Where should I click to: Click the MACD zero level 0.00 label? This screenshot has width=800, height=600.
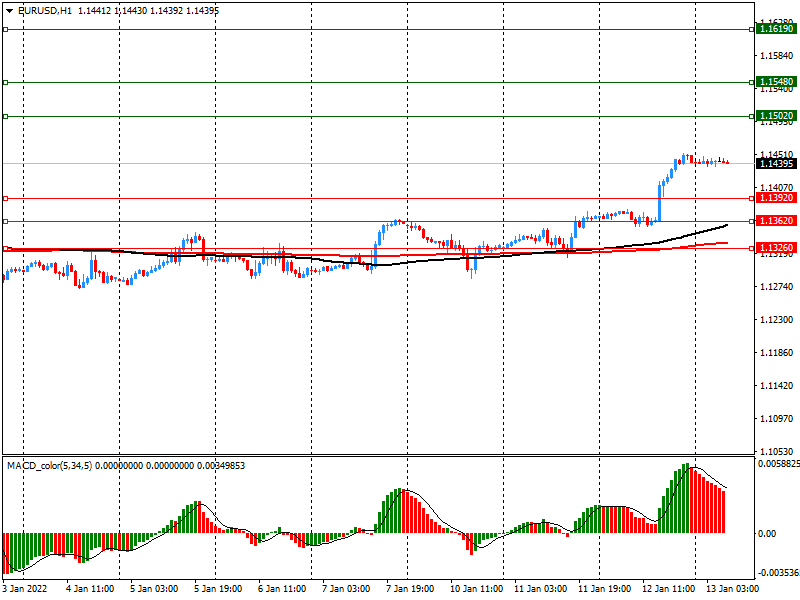pyautogui.click(x=767, y=534)
